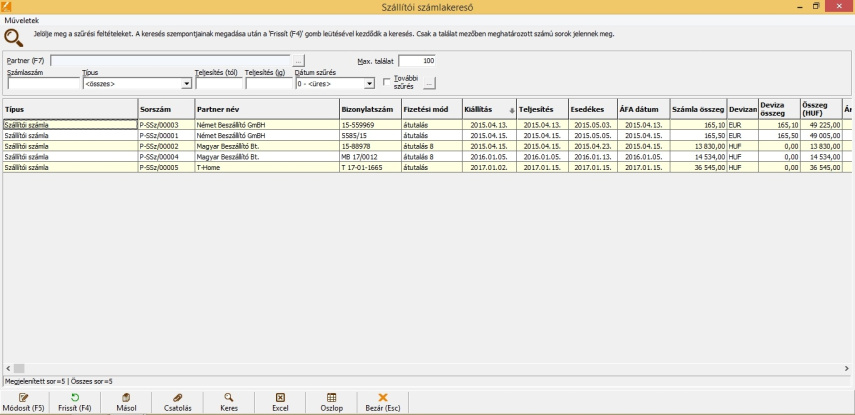Click into the Számlaszám input field
This screenshot has height=415, width=855.
point(42,84)
